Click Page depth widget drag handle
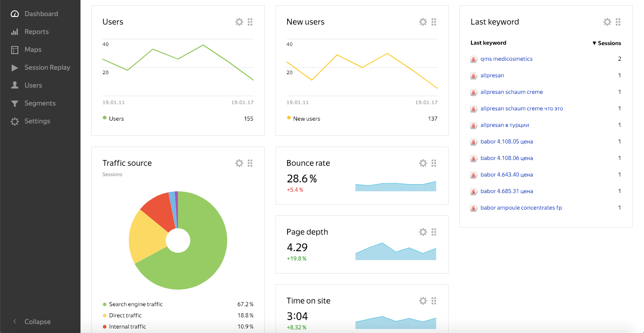 434,232
